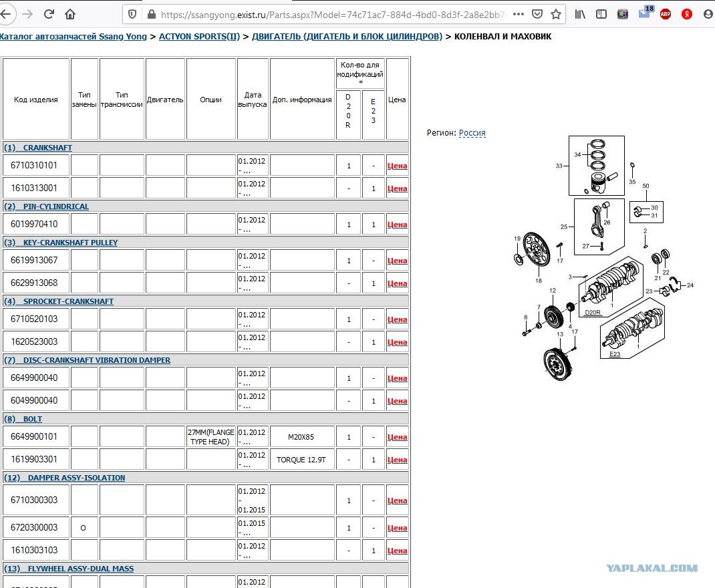Open the Adblock Plus ABP extension icon
Image resolution: width=715 pixels, height=588 pixels.
666,14
